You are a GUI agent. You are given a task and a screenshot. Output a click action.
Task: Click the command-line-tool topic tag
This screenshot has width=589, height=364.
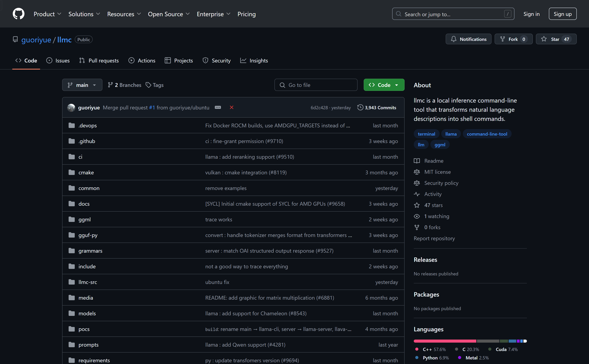coord(487,134)
